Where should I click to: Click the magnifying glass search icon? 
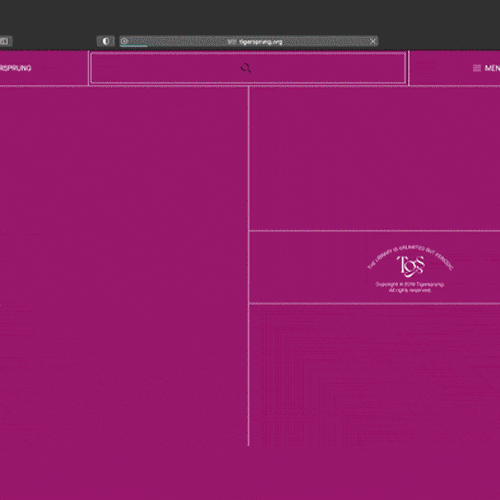click(246, 68)
